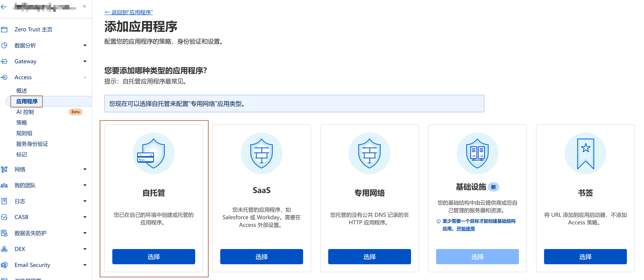Click the 网络 network icon

tap(4, 169)
